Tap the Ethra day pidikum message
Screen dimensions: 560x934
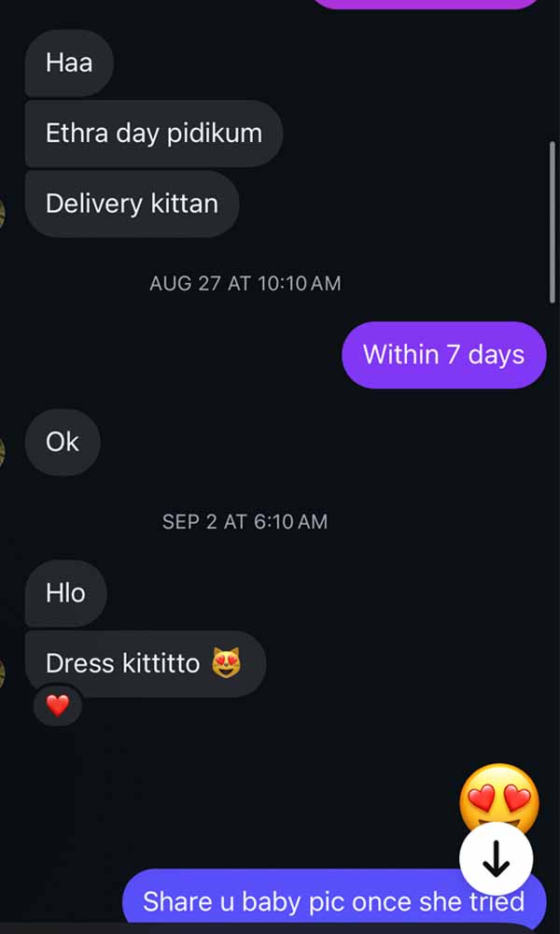pos(152,133)
